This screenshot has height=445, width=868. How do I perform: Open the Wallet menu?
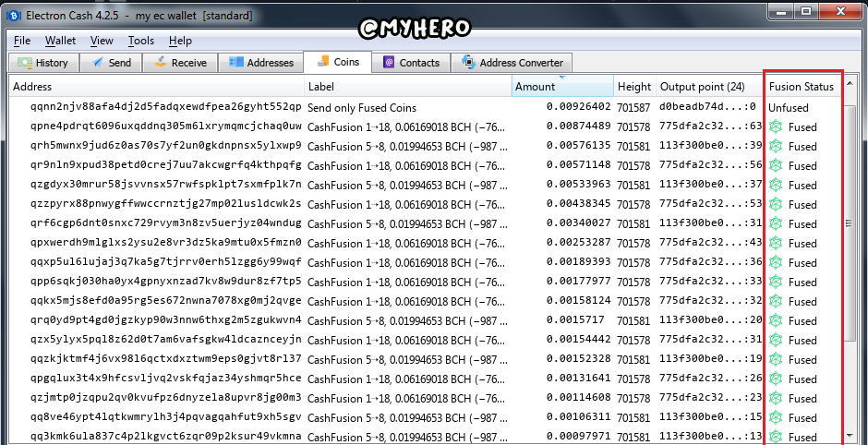(x=60, y=41)
